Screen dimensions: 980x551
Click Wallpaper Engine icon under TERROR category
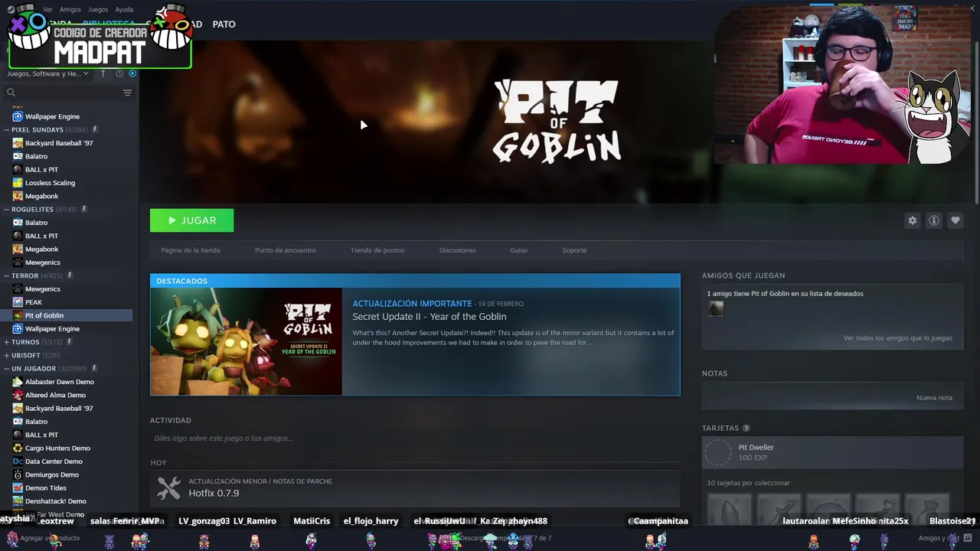tap(18, 329)
